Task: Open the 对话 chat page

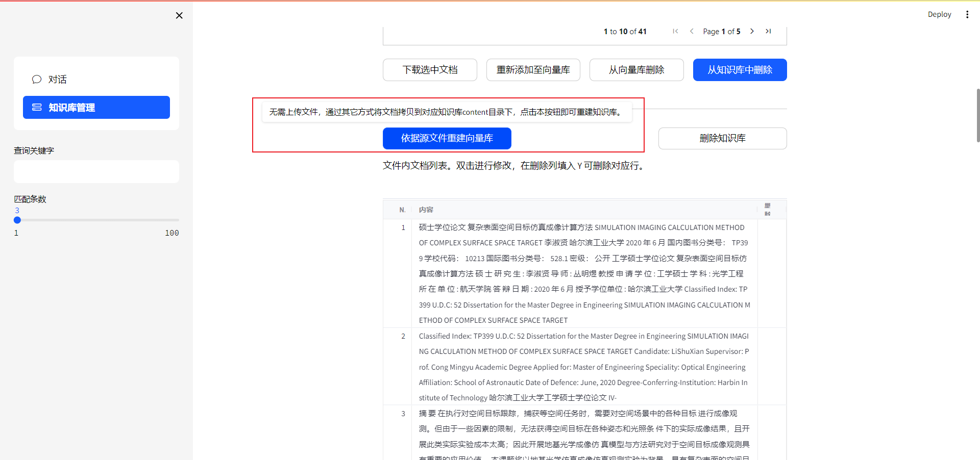Action: pos(96,80)
